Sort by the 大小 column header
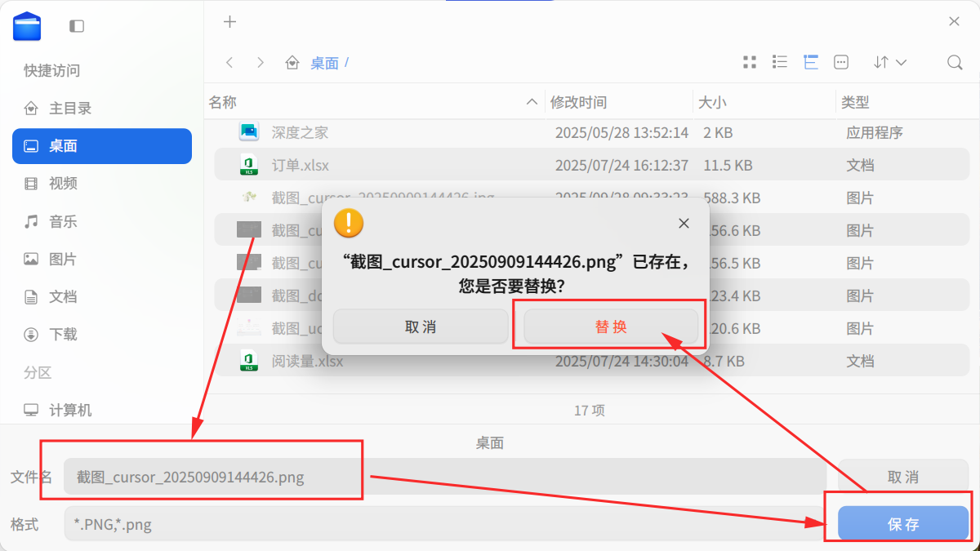The image size is (980, 551). tap(764, 102)
